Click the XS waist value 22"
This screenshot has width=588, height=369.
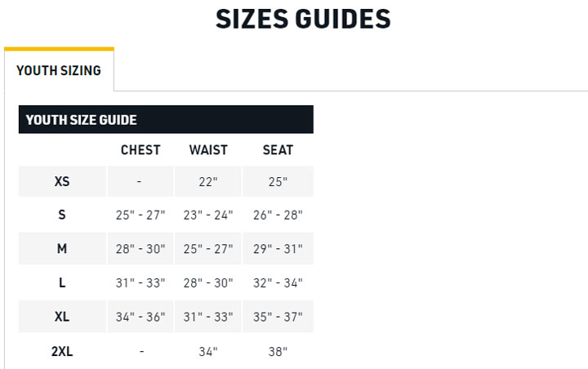208,181
